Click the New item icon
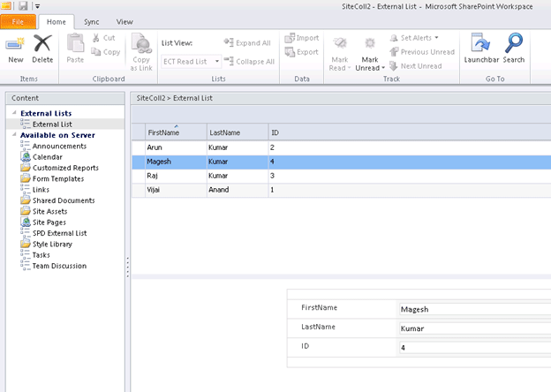The height and width of the screenshot is (392, 551). click(16, 43)
